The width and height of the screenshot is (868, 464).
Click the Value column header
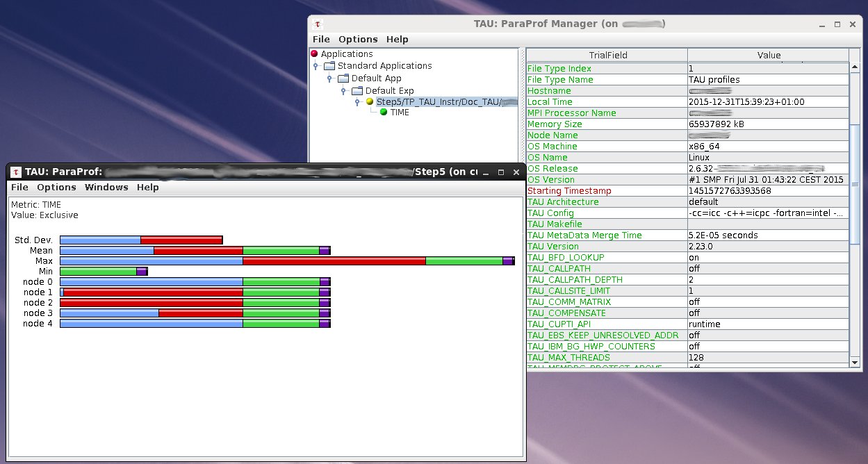769,56
